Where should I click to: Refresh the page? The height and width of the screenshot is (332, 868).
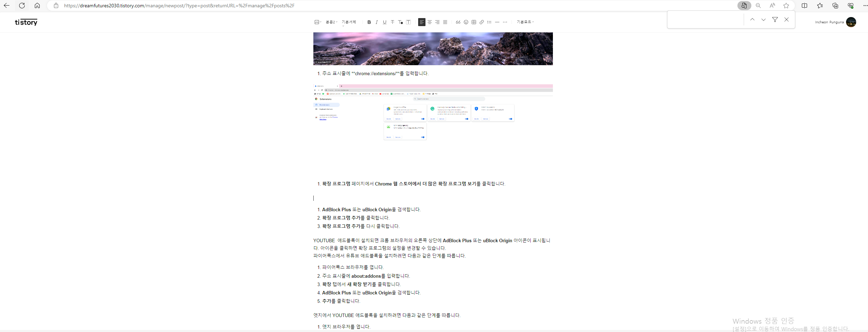pyautogui.click(x=22, y=6)
